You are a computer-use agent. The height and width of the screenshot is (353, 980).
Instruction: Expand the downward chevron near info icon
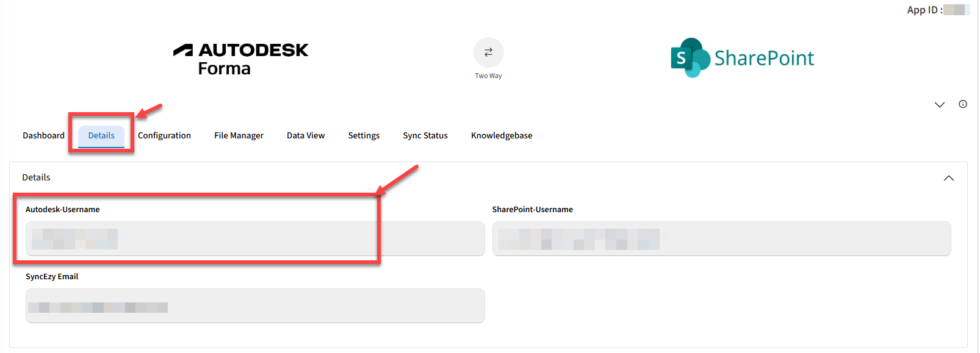coord(939,105)
